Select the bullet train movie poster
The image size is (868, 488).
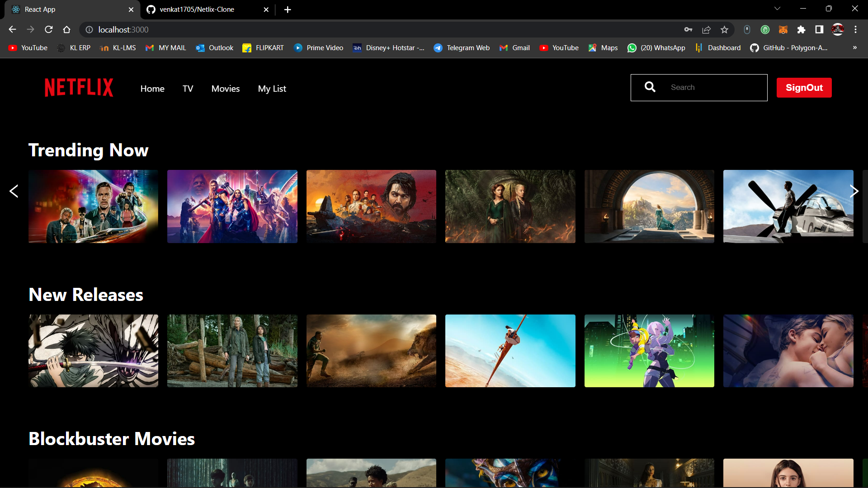(x=93, y=206)
